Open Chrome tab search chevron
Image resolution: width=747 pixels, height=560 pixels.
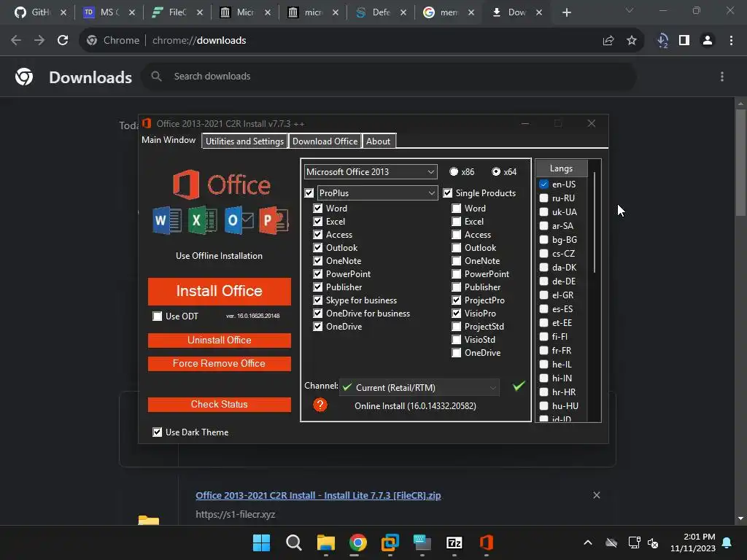click(x=630, y=10)
